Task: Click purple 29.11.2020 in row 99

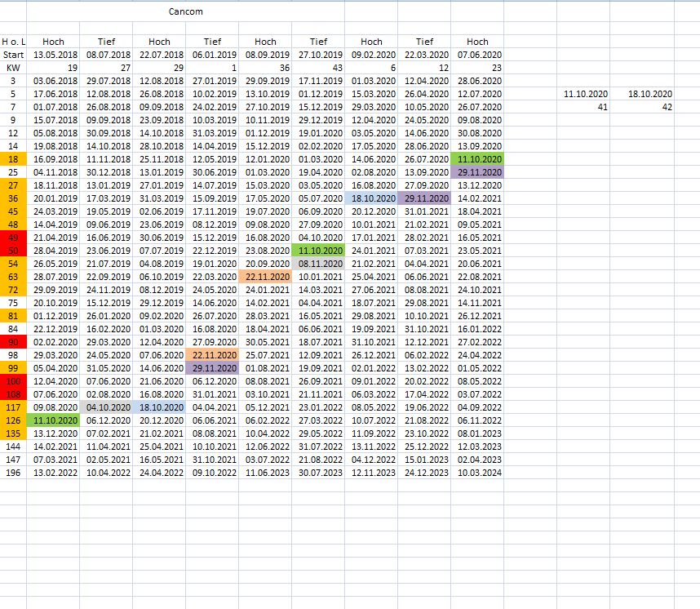Action: coord(212,368)
